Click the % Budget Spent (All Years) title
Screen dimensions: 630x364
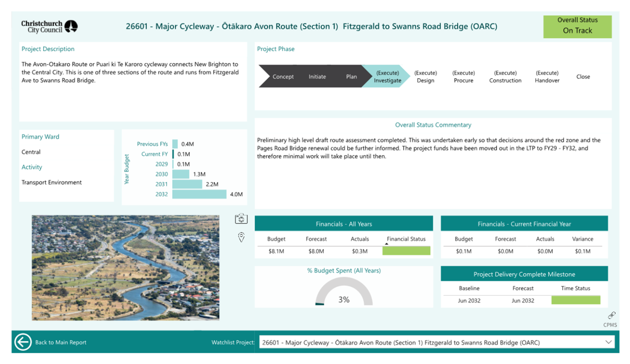(x=344, y=270)
